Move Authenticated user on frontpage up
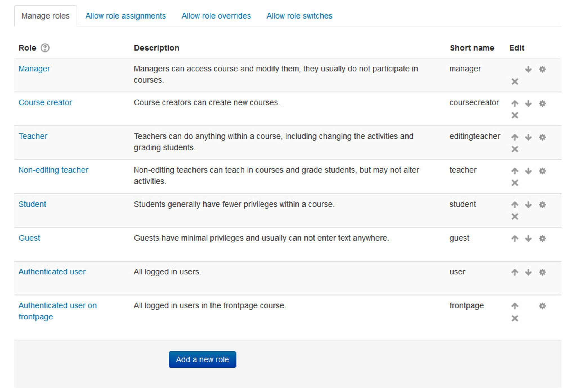 click(515, 306)
